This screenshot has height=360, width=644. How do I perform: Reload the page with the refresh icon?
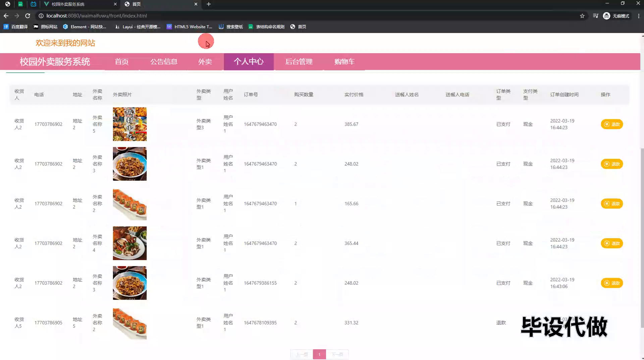[28, 16]
